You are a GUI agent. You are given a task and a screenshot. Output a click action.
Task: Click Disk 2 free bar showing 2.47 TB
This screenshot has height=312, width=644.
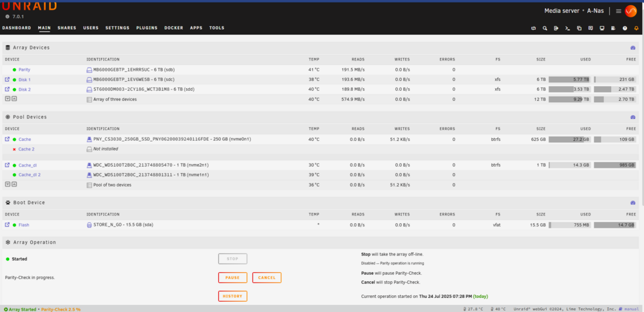click(615, 89)
